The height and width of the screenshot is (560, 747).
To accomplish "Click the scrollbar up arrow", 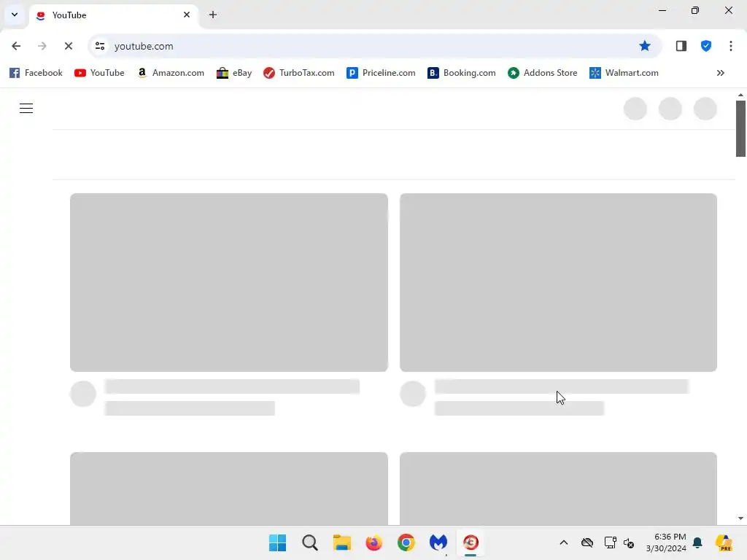I will pos(740,96).
